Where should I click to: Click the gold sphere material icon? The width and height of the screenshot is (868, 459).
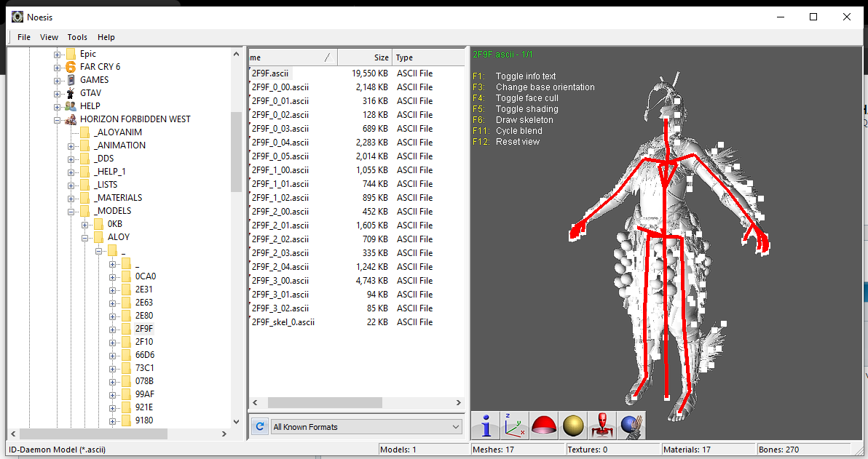point(573,426)
